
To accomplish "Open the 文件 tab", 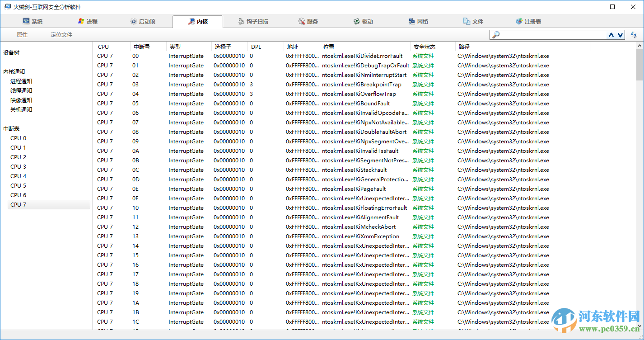I will [473, 21].
